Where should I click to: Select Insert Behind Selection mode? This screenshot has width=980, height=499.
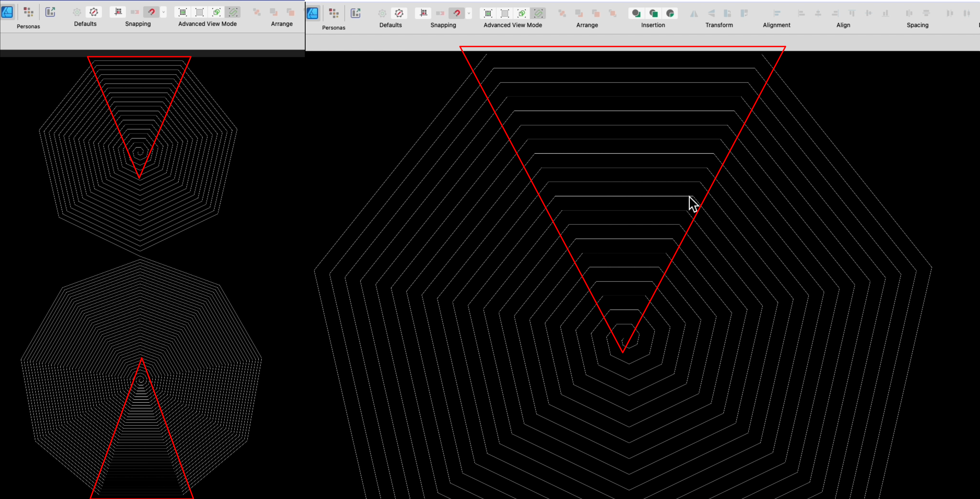click(636, 13)
